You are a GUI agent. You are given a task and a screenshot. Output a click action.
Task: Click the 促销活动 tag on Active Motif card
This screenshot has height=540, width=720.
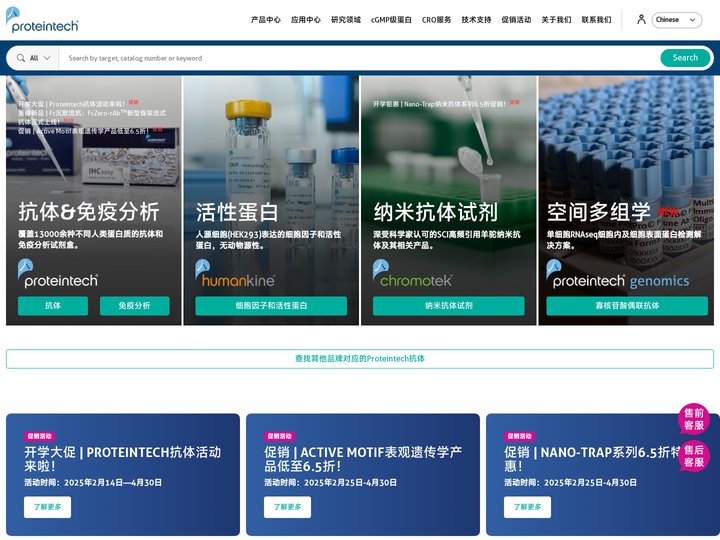279,436
